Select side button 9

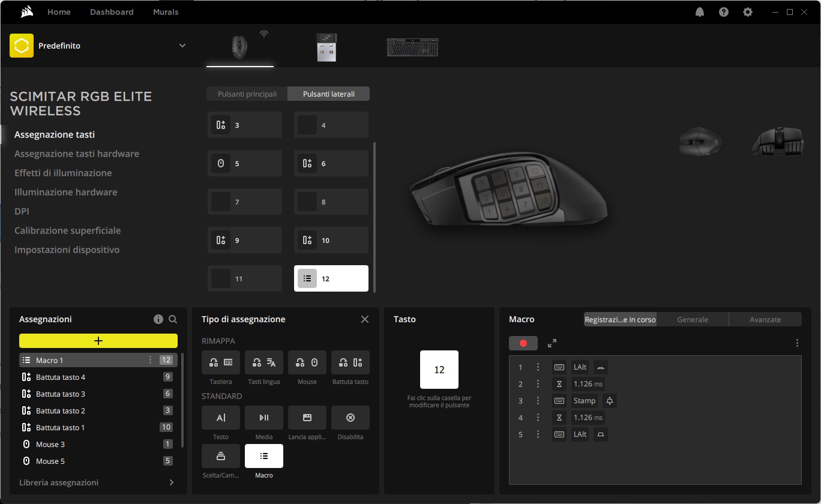point(245,240)
